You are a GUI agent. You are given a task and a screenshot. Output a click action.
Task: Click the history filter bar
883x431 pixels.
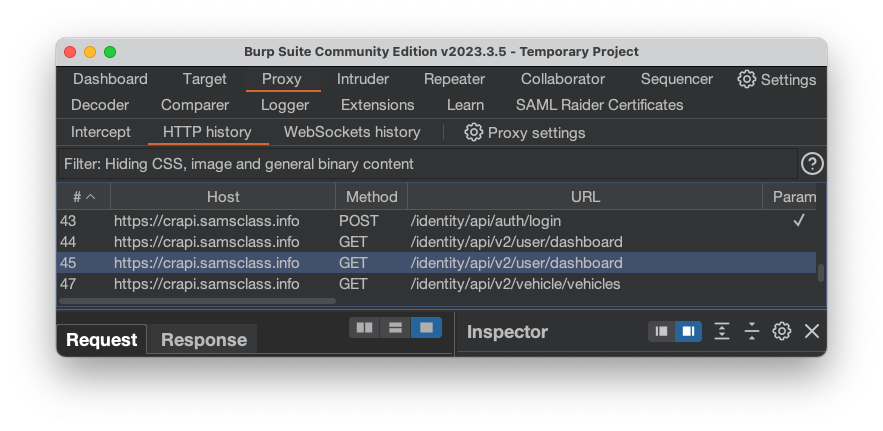426,164
